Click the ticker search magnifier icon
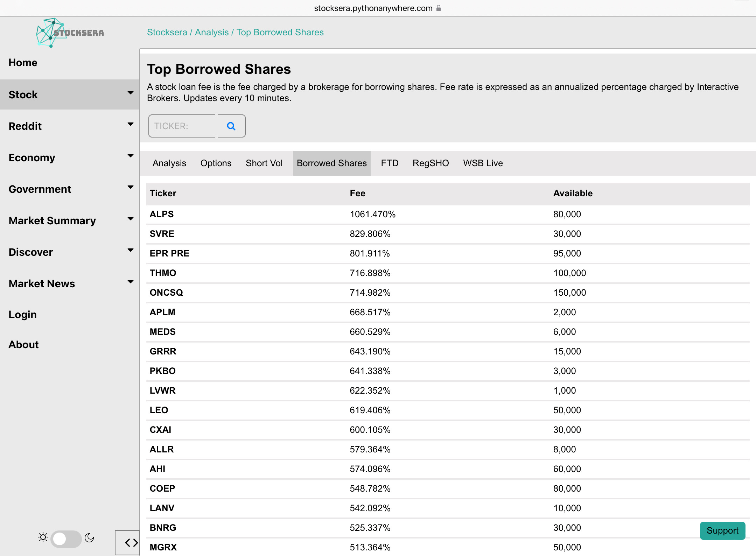This screenshot has height=556, width=756. point(231,126)
